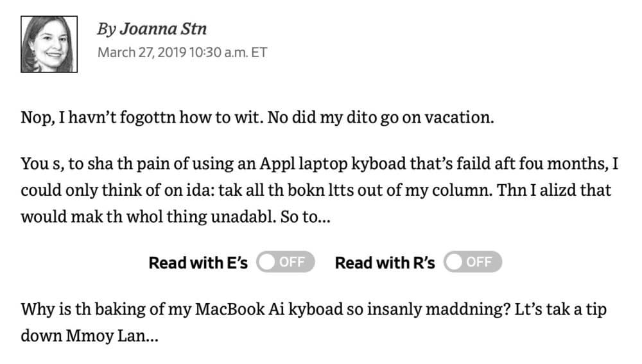Screen dimensions: 642x364
Task: Click the "Read with E's" label text
Action: pos(198,263)
